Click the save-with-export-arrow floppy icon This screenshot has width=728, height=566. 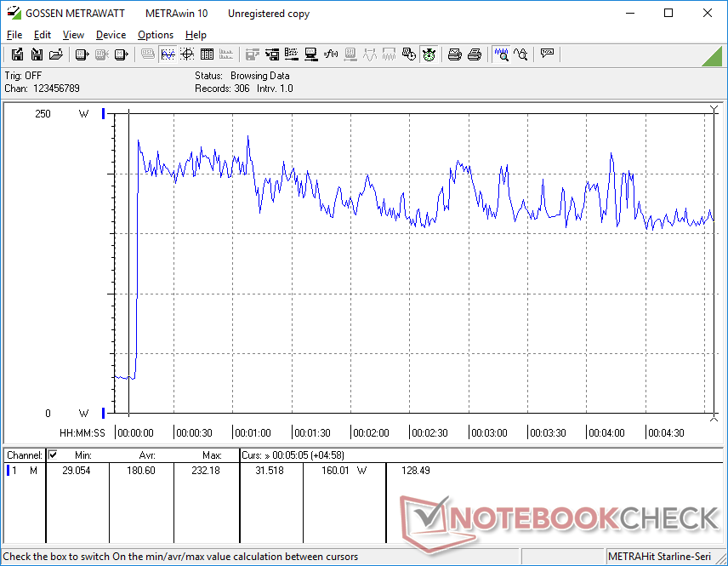(x=17, y=54)
